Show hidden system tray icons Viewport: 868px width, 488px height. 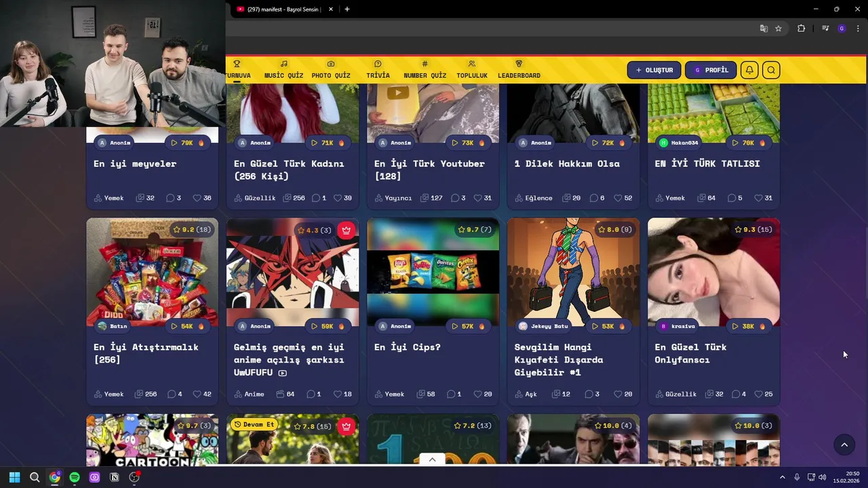tap(782, 477)
